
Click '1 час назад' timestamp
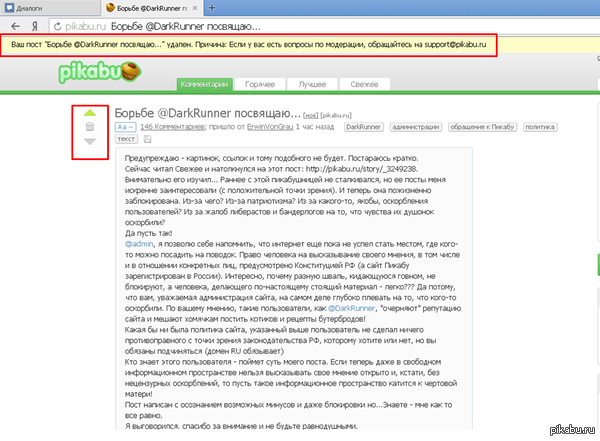point(315,127)
